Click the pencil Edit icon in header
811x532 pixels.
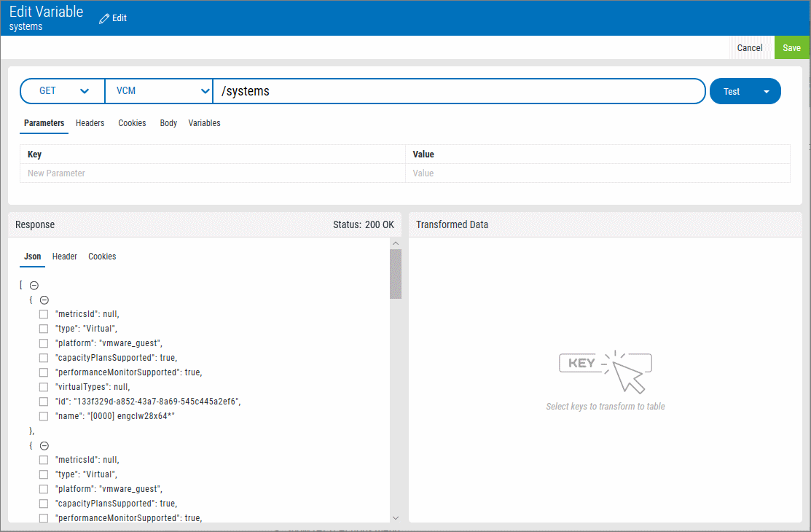(x=104, y=17)
